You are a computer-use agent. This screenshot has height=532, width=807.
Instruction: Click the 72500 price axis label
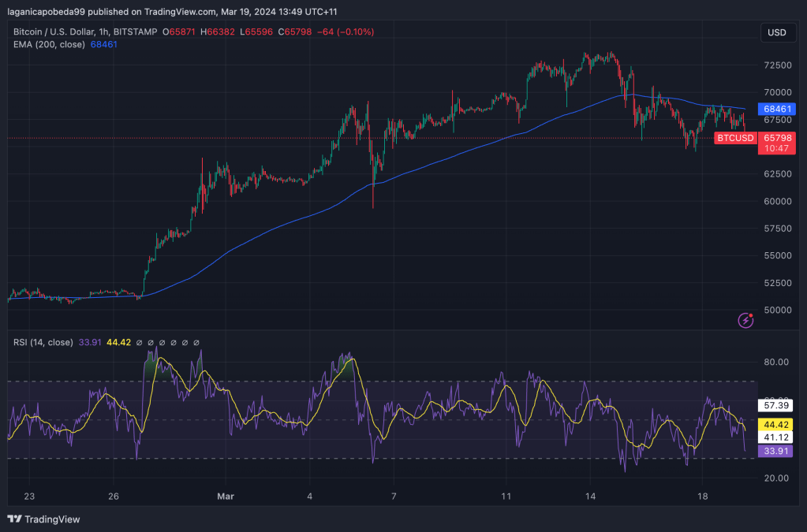[x=777, y=65]
